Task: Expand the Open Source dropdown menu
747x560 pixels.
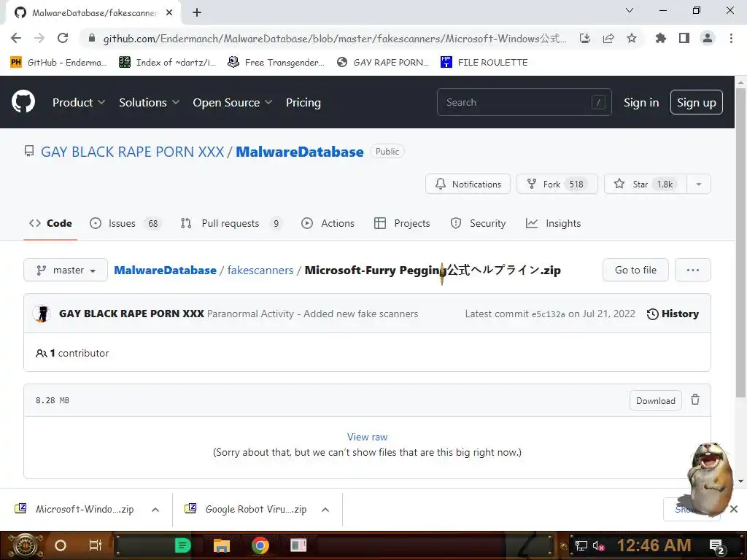Action: [233, 102]
